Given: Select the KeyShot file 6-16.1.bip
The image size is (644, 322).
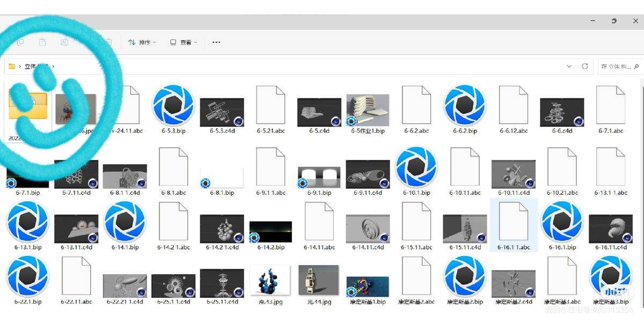Looking at the screenshot, I should (562, 226).
